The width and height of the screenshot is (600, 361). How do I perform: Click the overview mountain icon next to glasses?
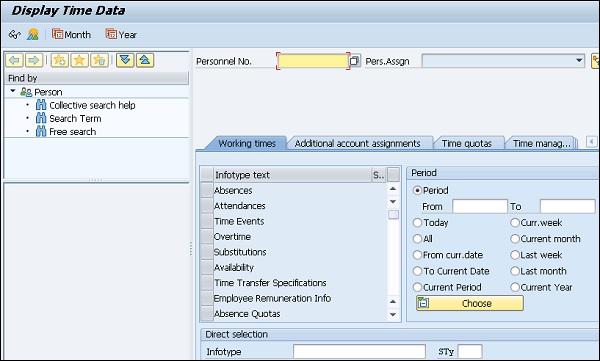click(33, 35)
